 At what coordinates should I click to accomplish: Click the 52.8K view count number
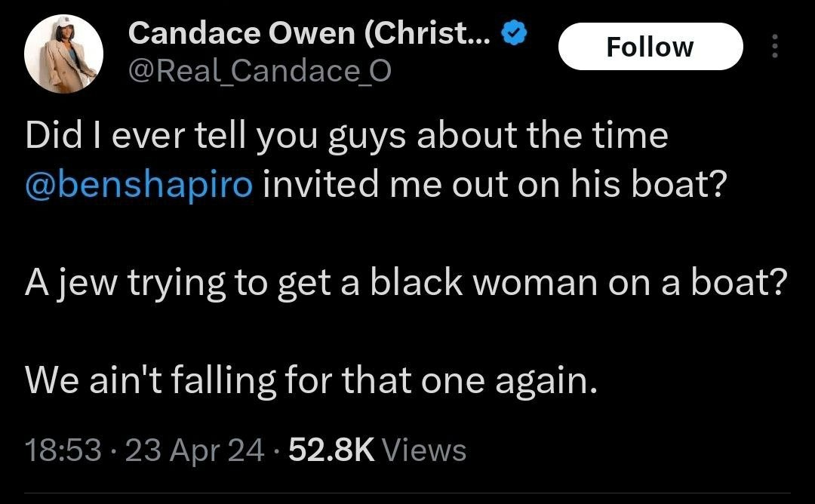(331, 450)
